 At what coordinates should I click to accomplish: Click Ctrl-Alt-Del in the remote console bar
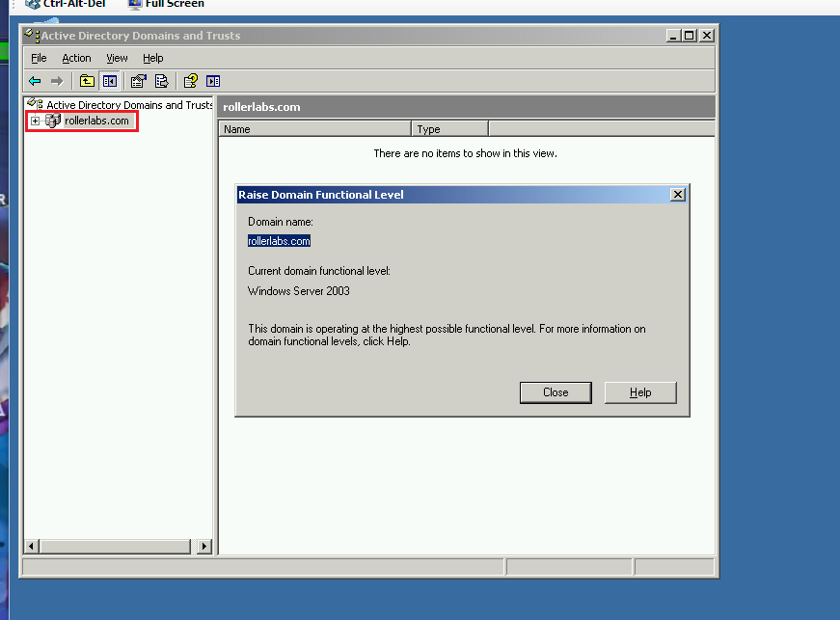coord(67,4)
